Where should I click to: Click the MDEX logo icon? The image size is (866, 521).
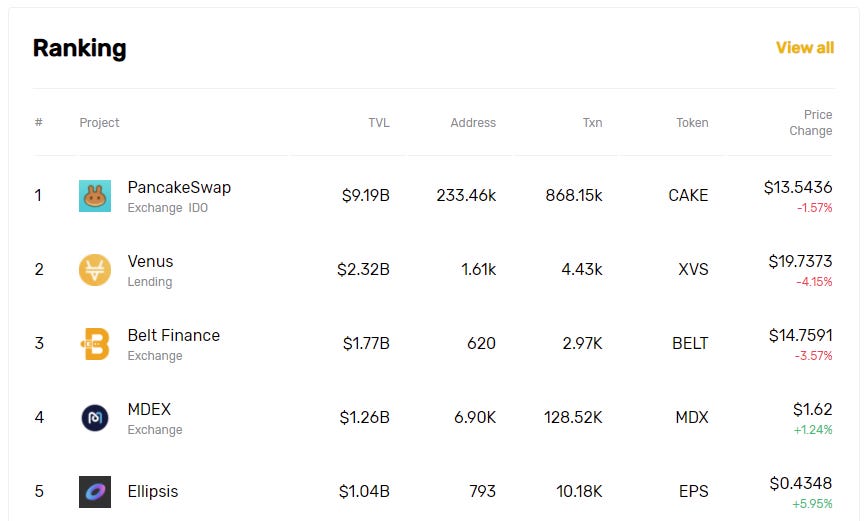point(95,418)
